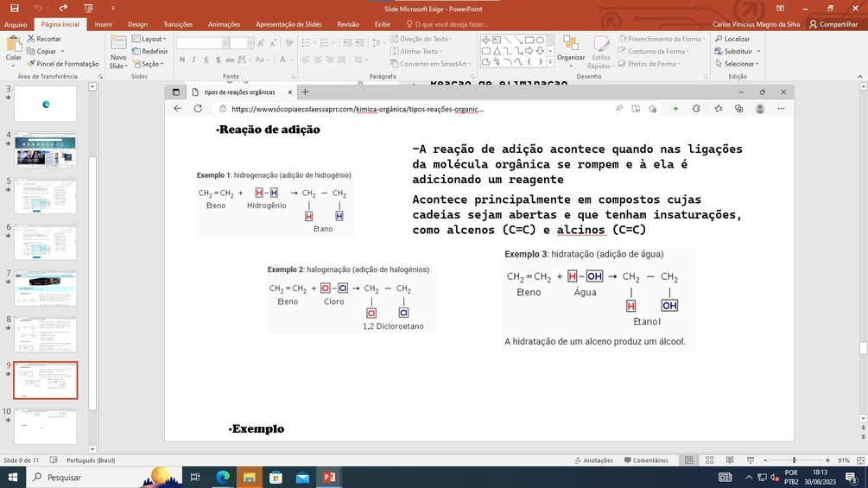This screenshot has height=488, width=868.
Task: Click the 'O que você deseja fazer' search box
Action: 447,24
